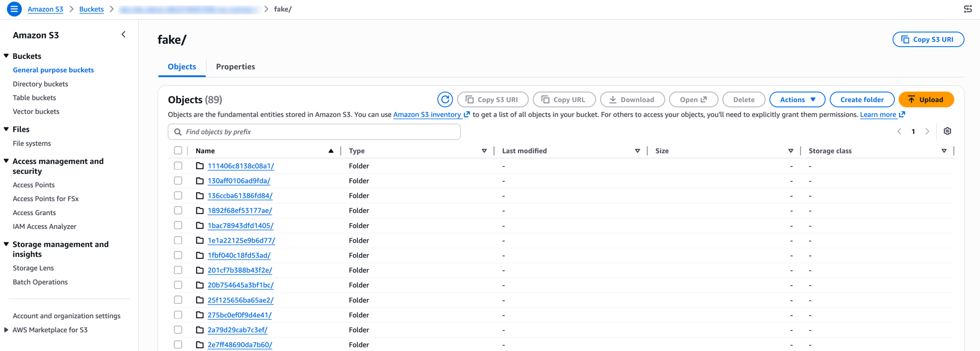Sort by Name column arrow
The width and height of the screenshot is (980, 351).
pyautogui.click(x=331, y=151)
